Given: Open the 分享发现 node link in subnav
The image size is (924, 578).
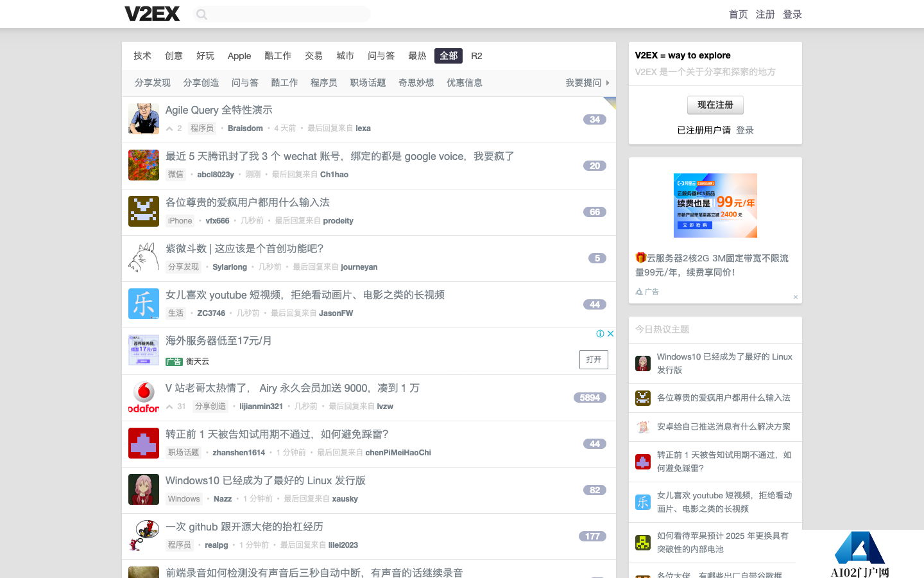Looking at the screenshot, I should (x=153, y=83).
